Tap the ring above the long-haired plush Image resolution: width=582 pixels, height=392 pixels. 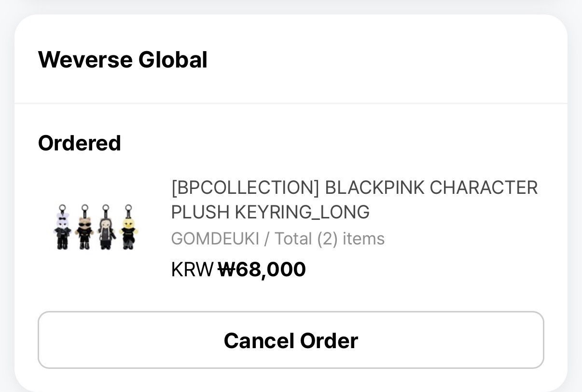(106, 208)
